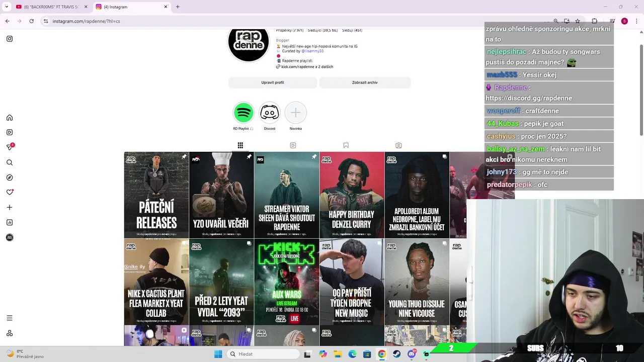This screenshot has width=644, height=362.
Task: Open Chrome media control icon
Action: (612, 21)
